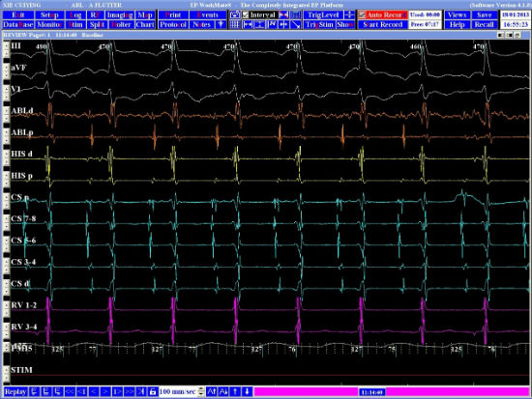Image resolution: width=532 pixels, height=399 pixels.
Task: Click the amplitude increase A↑ icon
Action: [212, 392]
